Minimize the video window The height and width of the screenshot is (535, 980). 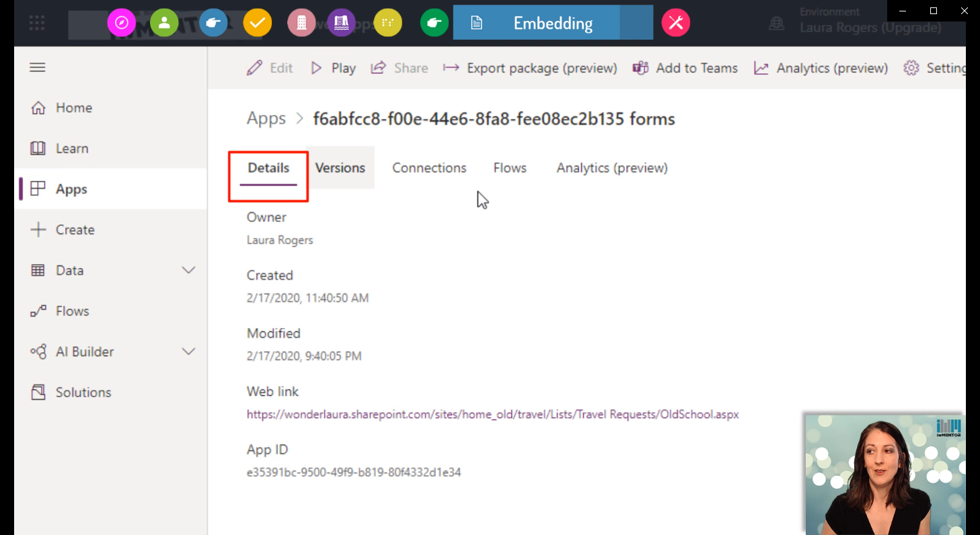tap(903, 11)
